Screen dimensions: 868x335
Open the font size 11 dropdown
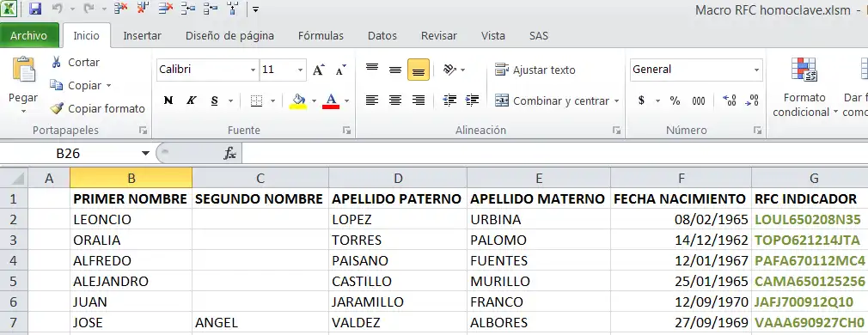[301, 70]
